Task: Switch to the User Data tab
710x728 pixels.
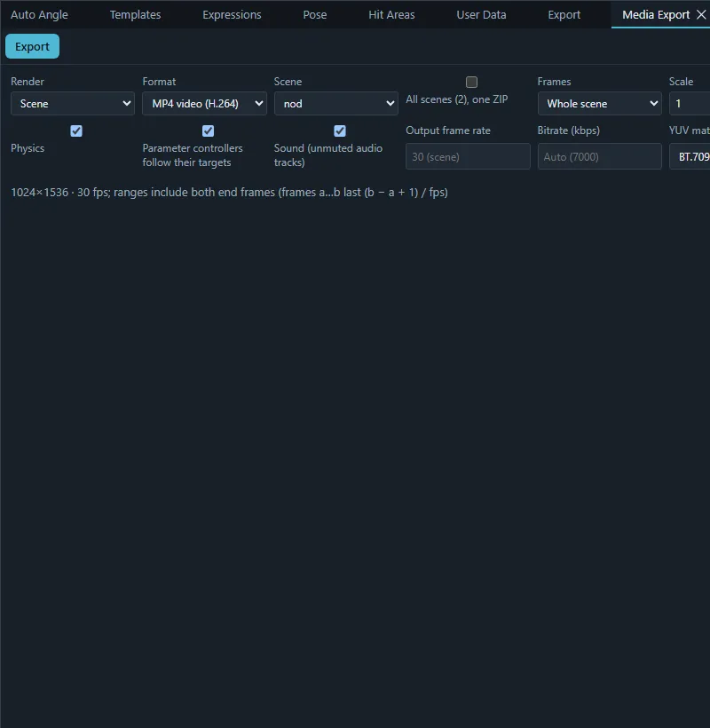Action: (481, 14)
